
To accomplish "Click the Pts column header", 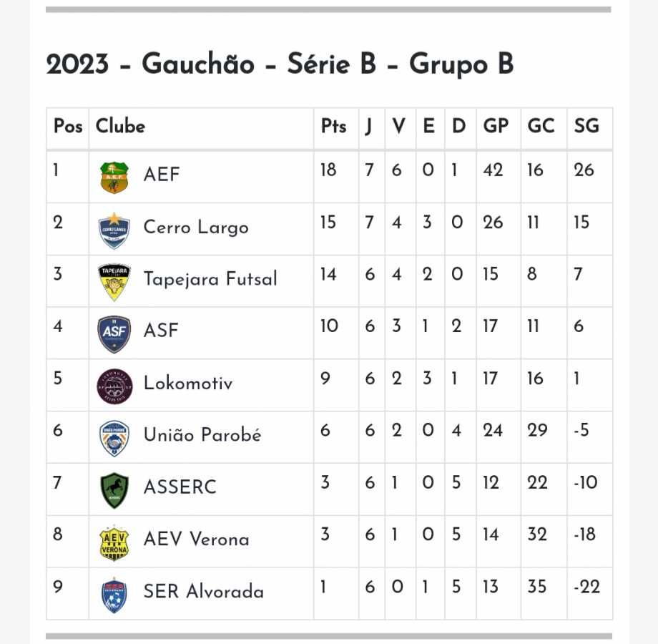I will tap(333, 127).
